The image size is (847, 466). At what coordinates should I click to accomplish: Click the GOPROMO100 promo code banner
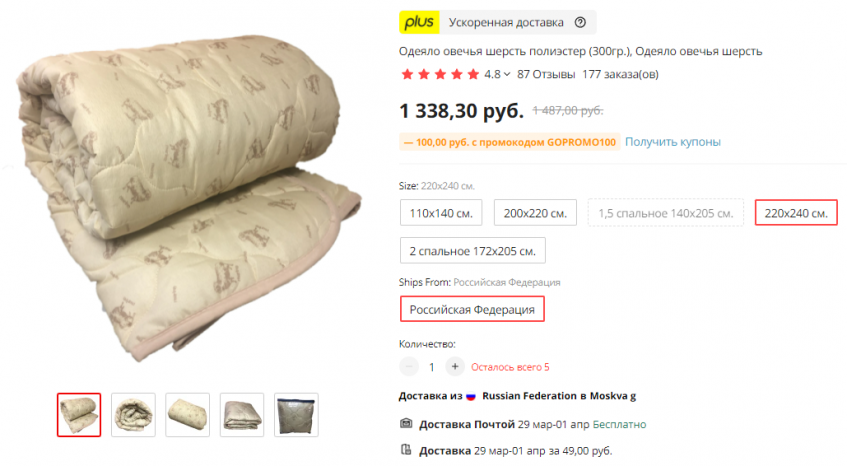point(509,142)
